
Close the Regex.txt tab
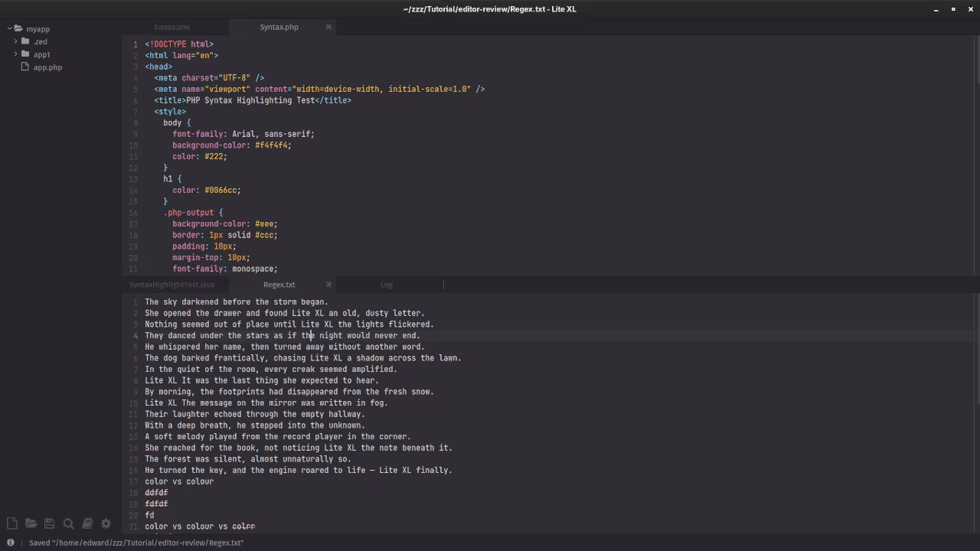[328, 285]
